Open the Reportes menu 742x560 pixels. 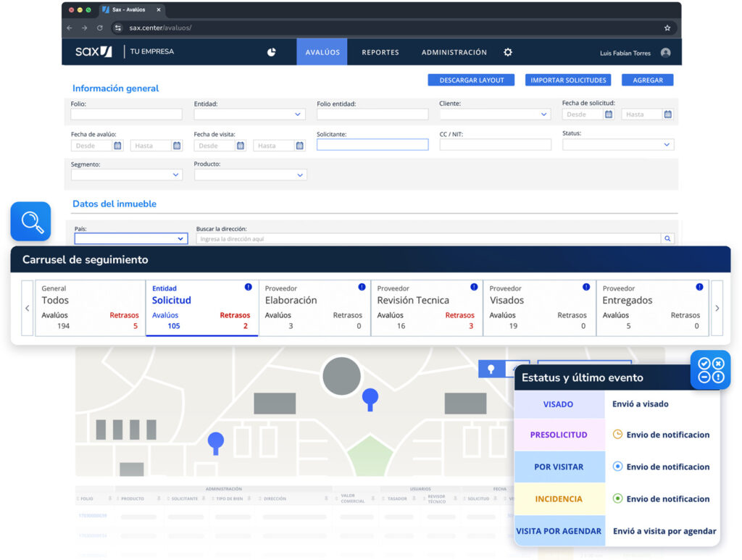click(x=380, y=52)
